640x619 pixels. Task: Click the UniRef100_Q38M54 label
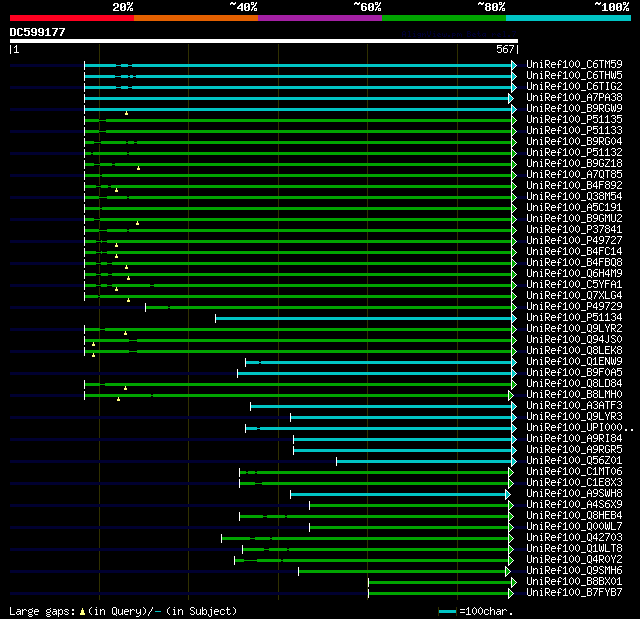(x=574, y=197)
